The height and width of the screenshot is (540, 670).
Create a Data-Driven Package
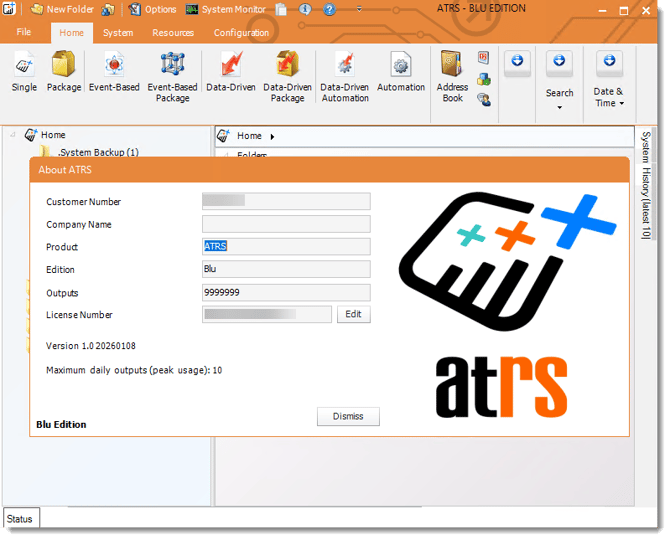coord(287,77)
